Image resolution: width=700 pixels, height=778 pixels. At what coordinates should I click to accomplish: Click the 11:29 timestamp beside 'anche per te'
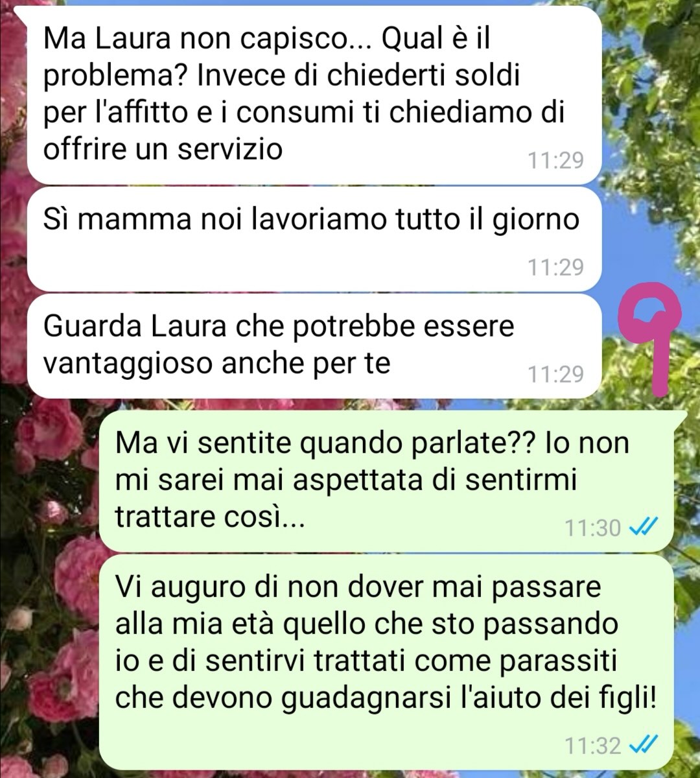click(x=555, y=374)
